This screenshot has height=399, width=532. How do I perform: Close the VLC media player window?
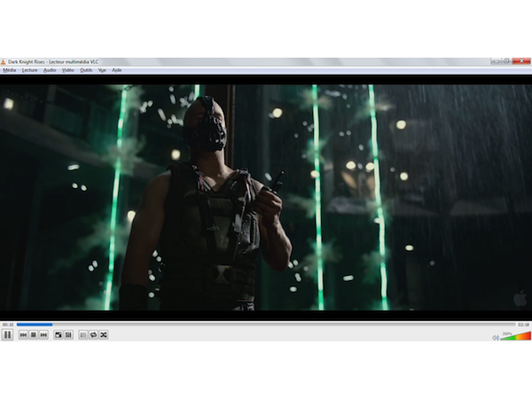(521, 61)
